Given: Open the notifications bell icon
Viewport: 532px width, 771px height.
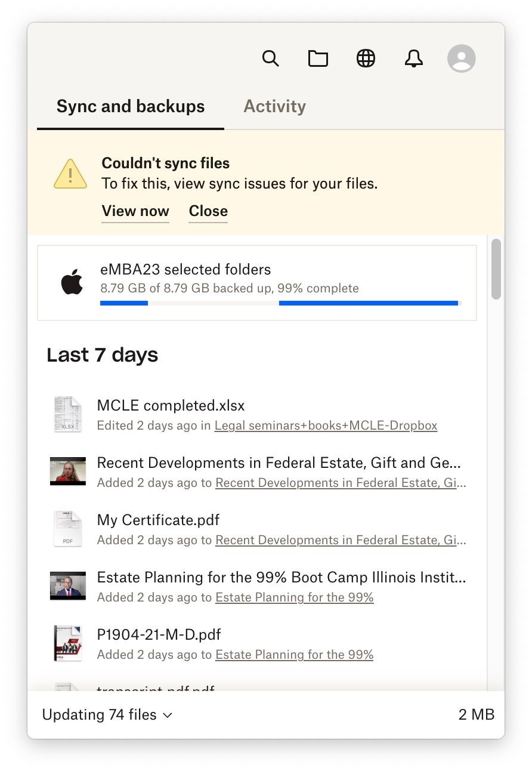Looking at the screenshot, I should point(413,58).
